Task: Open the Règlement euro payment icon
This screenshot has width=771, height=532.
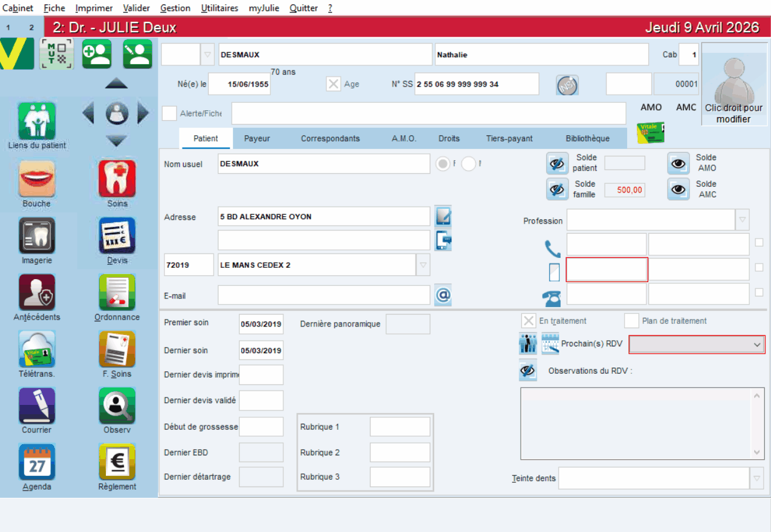Action: [x=117, y=462]
